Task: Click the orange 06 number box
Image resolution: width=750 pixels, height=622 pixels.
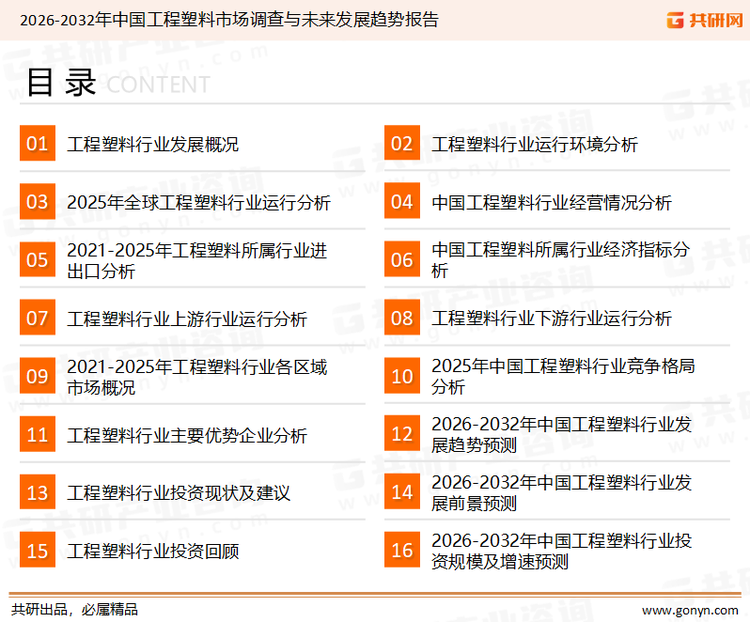Action: pos(402,259)
